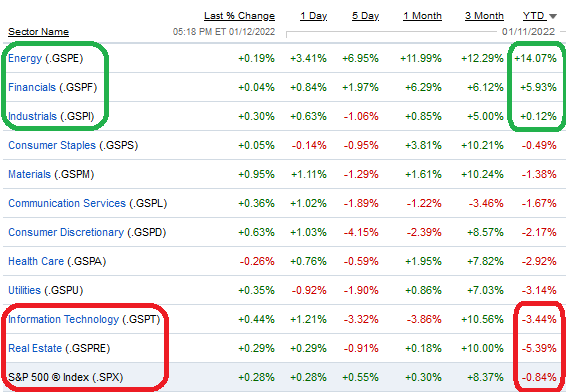Viewport: 566px width, 392px height.
Task: Open the Consumer Staples sector link
Action: pos(52,145)
